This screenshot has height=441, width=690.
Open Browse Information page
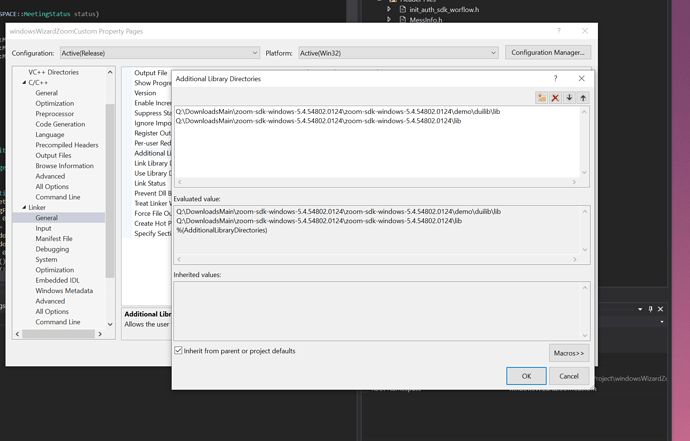tap(65, 165)
